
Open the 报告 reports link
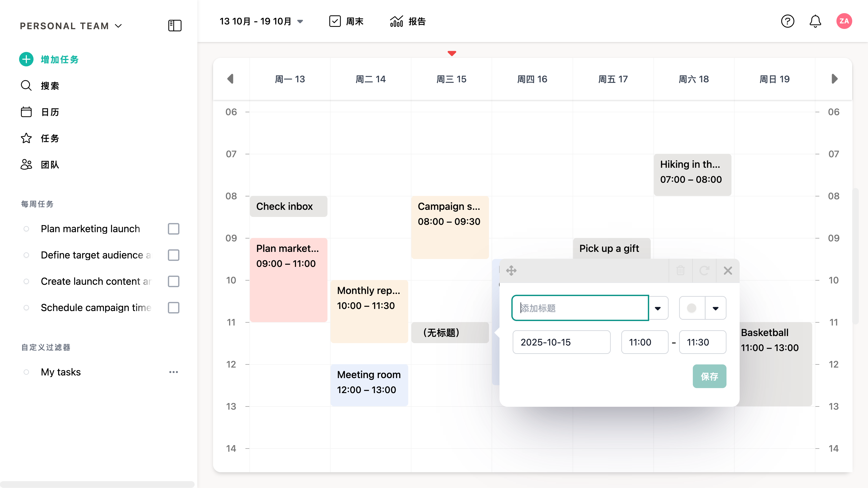(x=408, y=21)
